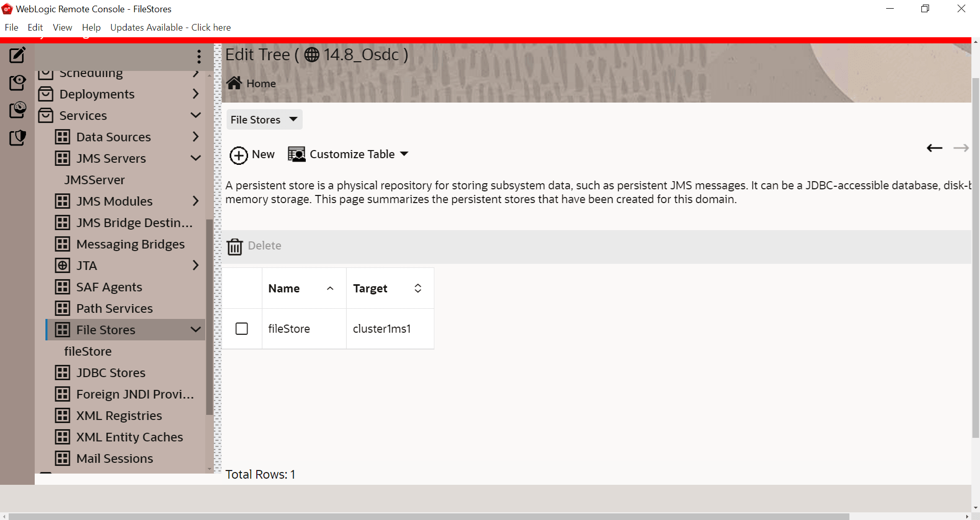
Task: Click the XML Registries grid icon
Action: (63, 415)
